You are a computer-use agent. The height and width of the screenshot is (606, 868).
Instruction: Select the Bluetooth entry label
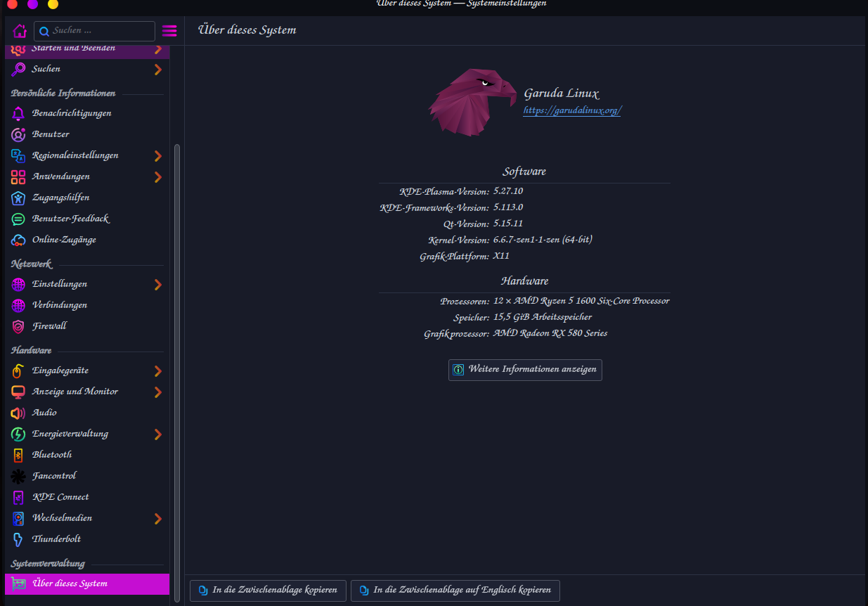click(52, 455)
